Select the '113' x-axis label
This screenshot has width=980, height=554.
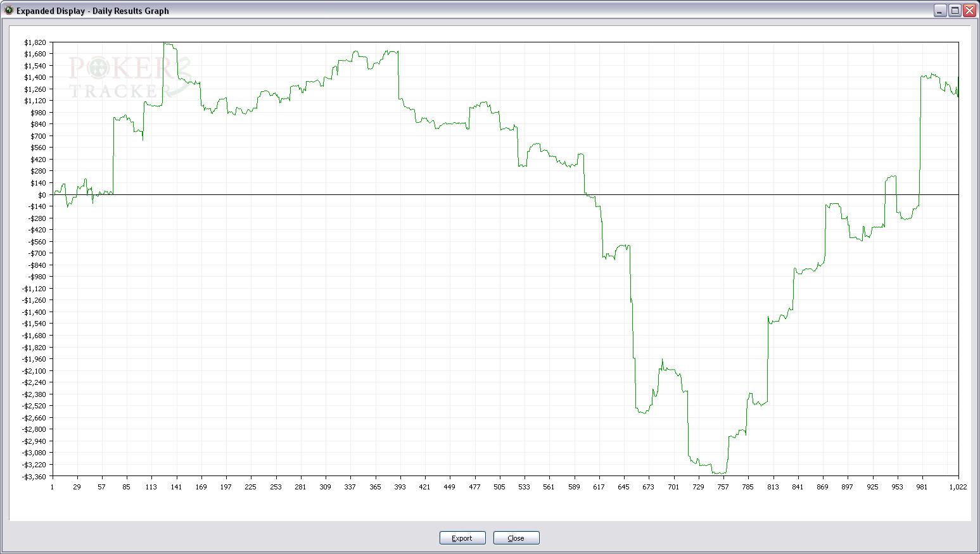tap(151, 487)
